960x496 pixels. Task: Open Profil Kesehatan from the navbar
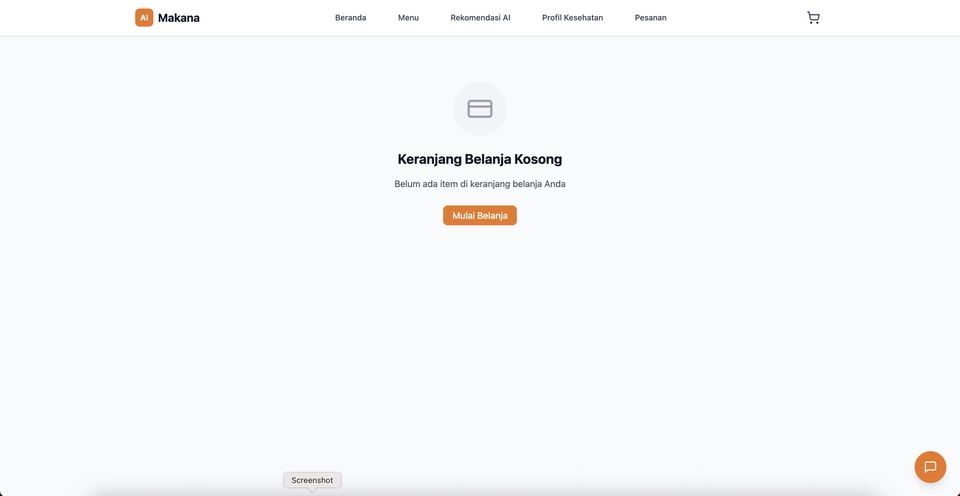572,18
